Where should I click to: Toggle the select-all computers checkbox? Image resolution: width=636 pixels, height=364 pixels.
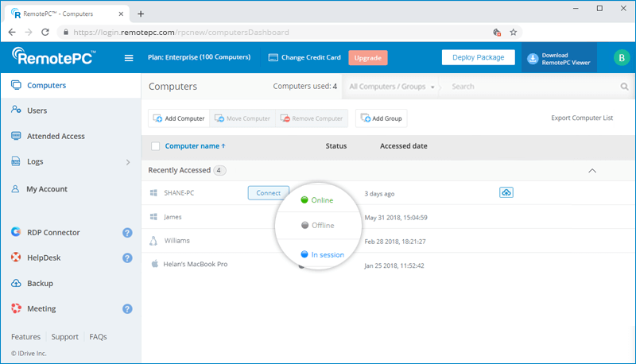point(155,146)
